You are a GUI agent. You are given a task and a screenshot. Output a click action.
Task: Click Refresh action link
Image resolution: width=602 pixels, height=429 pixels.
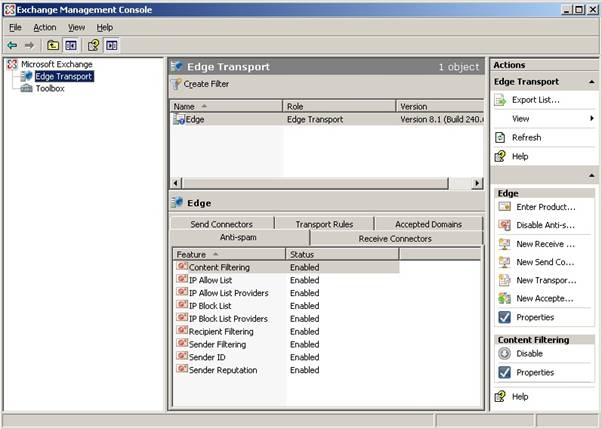pyautogui.click(x=526, y=137)
